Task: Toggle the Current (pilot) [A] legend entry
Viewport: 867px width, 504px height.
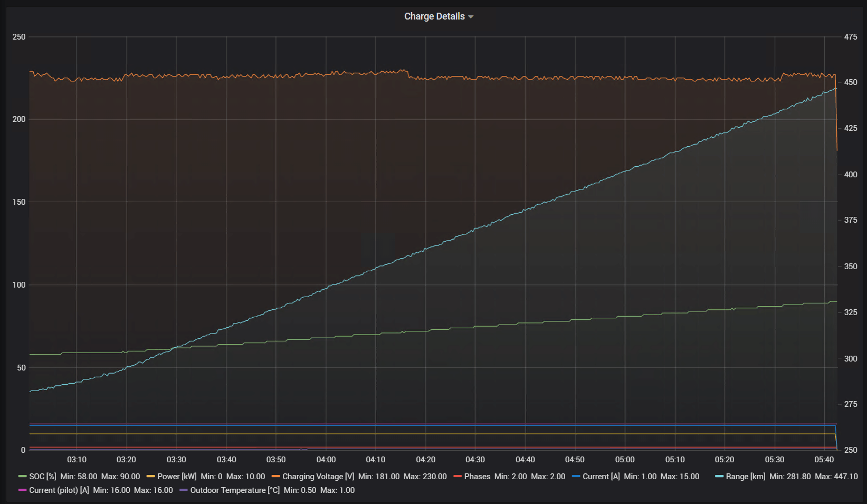Action: tap(59, 490)
